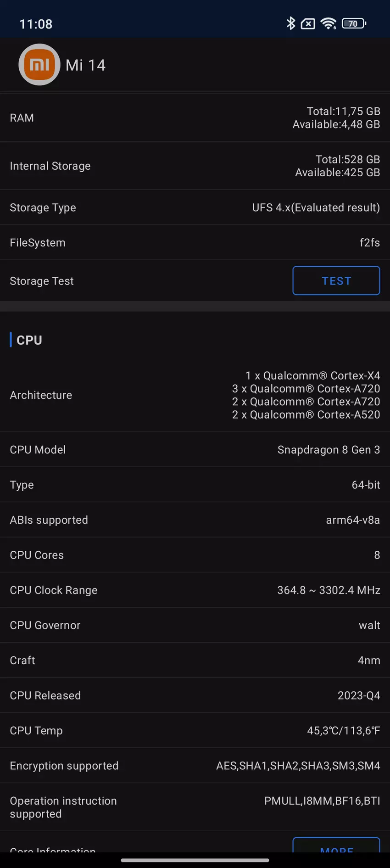Select the CPU Governor walt row
This screenshot has width=390, height=868.
point(195,625)
